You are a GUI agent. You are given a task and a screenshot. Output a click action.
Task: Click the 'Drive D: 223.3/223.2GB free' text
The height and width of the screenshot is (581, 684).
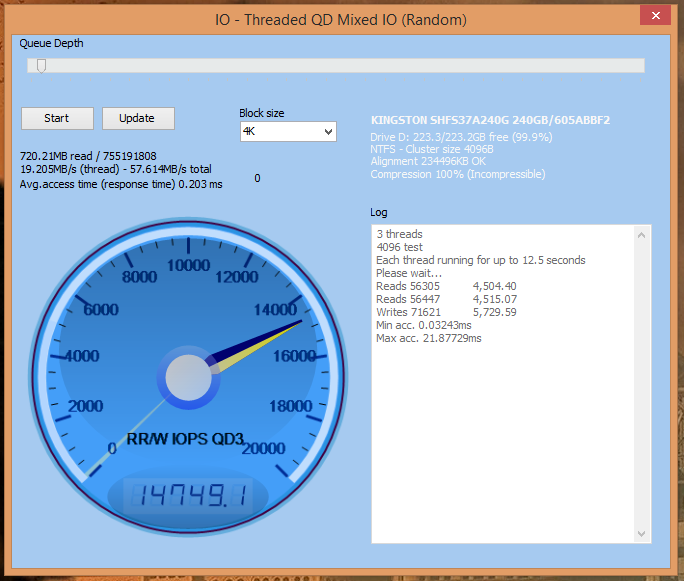tap(461, 137)
